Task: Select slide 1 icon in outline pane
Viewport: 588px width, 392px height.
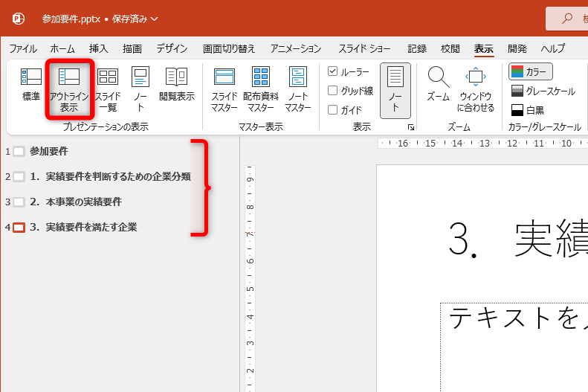Action: pos(19,152)
